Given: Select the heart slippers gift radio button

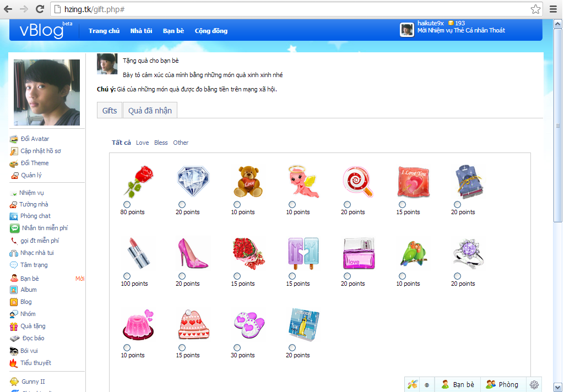Looking at the screenshot, I should pos(237,348).
